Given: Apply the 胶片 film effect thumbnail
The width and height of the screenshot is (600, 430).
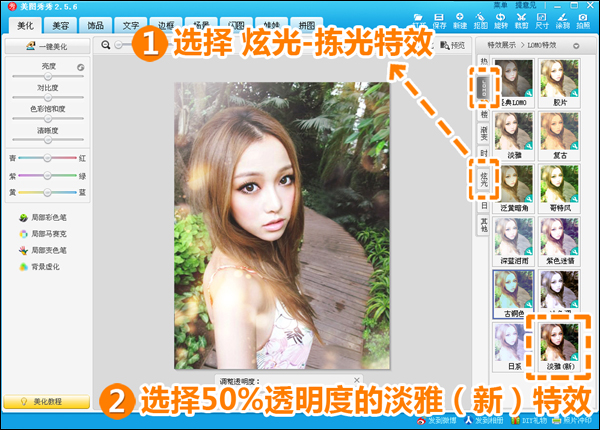Looking at the screenshot, I should [558, 80].
